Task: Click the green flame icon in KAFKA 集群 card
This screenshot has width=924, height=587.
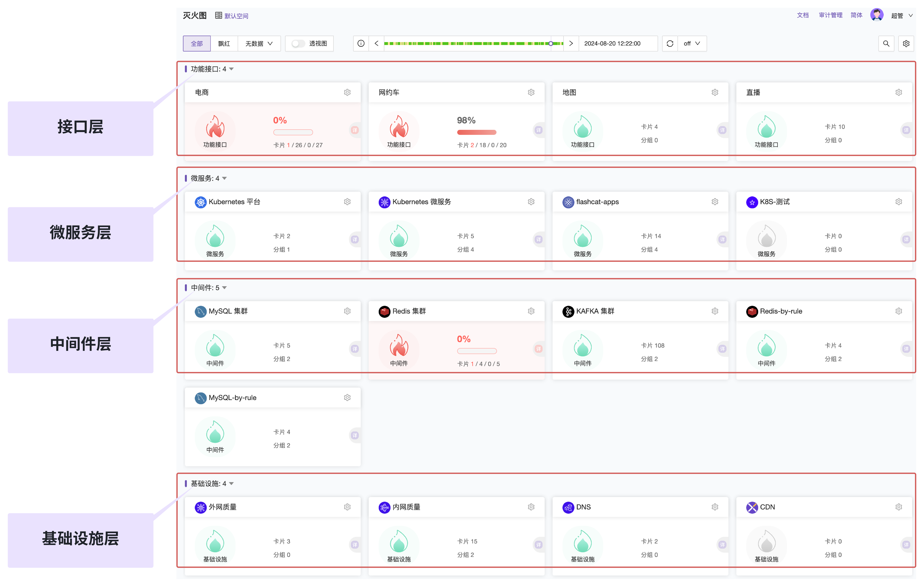Action: [583, 345]
